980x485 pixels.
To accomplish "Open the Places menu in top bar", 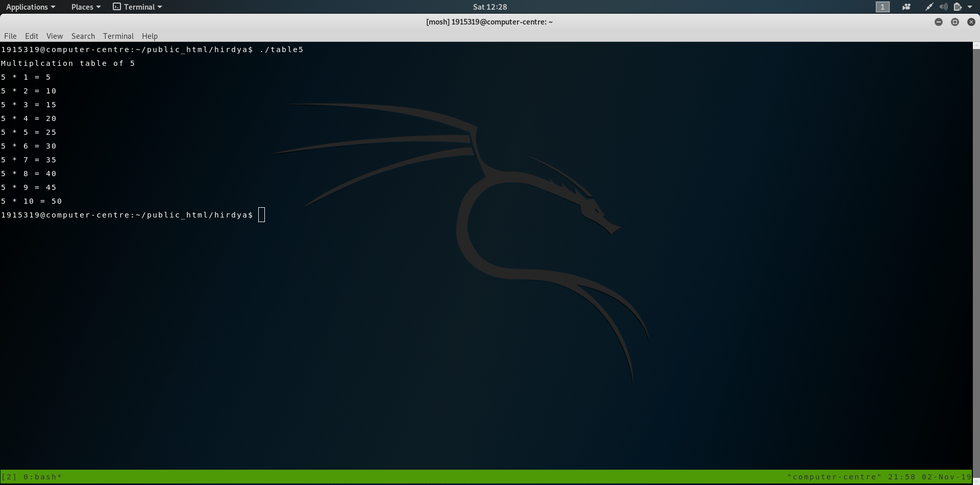I will point(86,7).
